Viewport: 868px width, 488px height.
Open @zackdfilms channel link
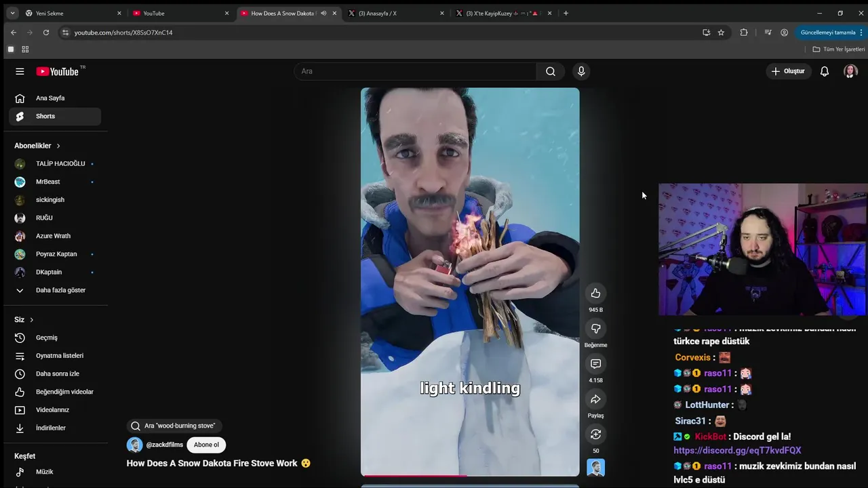point(165,445)
